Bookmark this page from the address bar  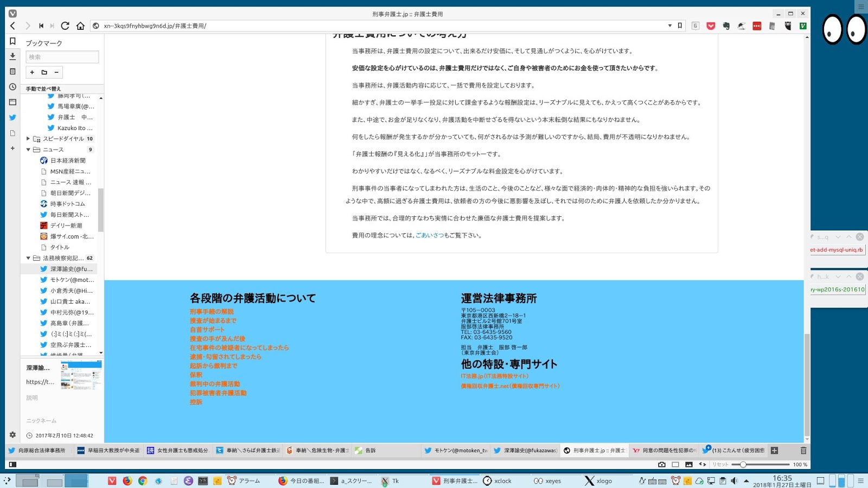[680, 25]
